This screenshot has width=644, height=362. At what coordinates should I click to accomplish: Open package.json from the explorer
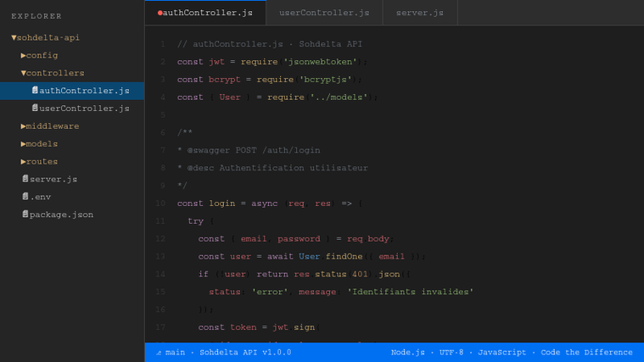61,214
